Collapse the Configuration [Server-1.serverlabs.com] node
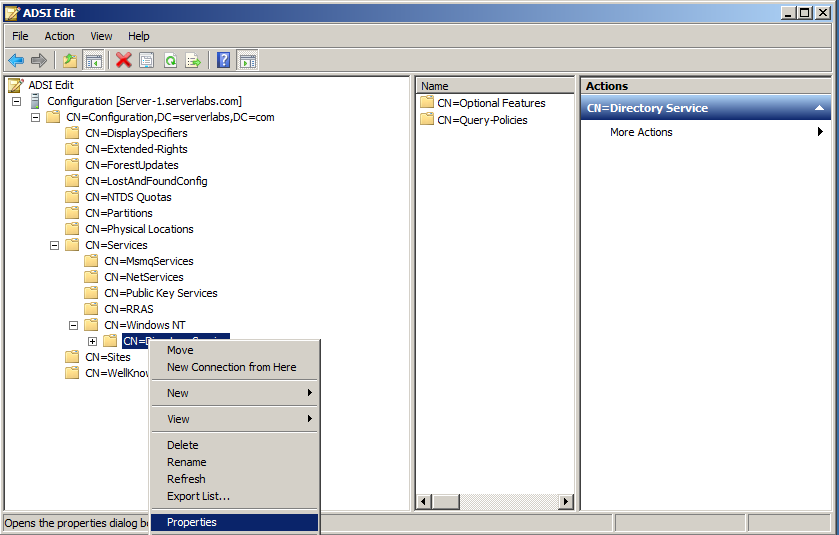The width and height of the screenshot is (839, 535). [17, 101]
